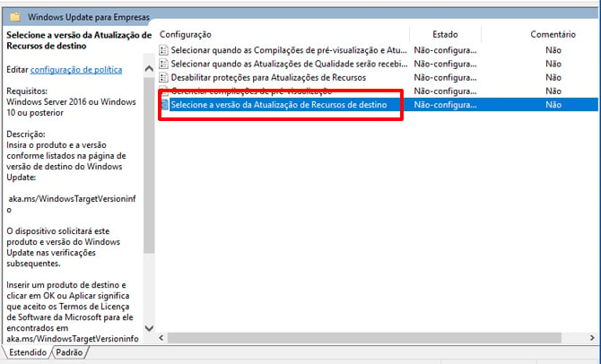
Task: Click the description pane vertical scrollbar thumb
Action: click(149, 166)
